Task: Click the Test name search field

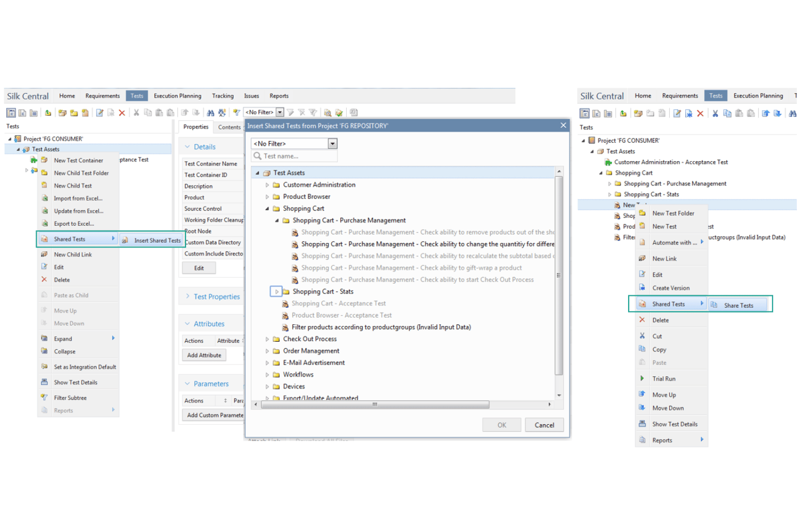Action: 294,156
